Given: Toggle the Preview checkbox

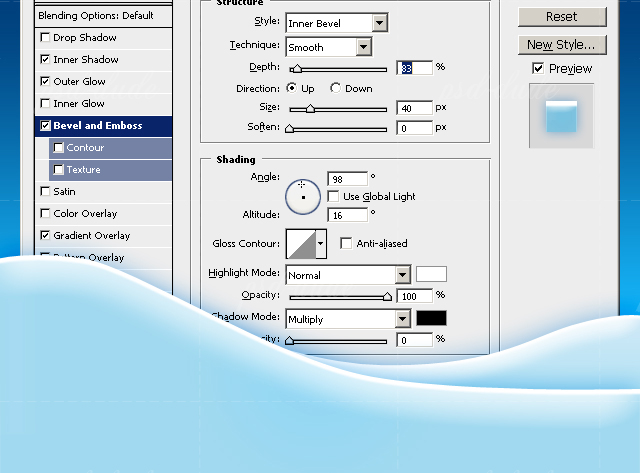Looking at the screenshot, I should [538, 69].
